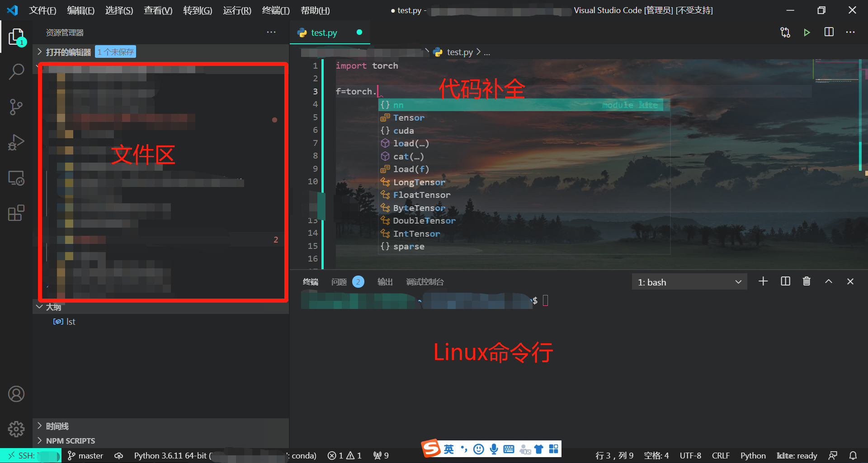Click kite: ready status
Image resolution: width=868 pixels, height=463 pixels.
[x=797, y=456]
